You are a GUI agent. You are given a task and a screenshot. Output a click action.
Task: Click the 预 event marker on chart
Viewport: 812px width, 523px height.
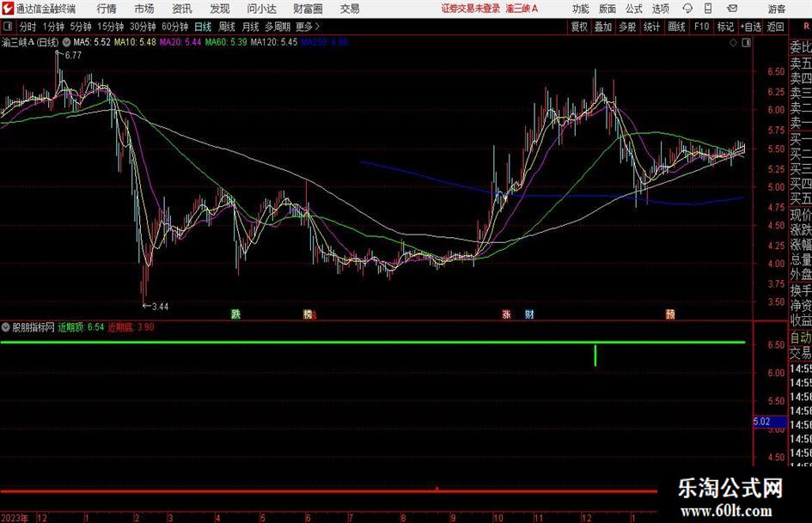[x=670, y=313]
